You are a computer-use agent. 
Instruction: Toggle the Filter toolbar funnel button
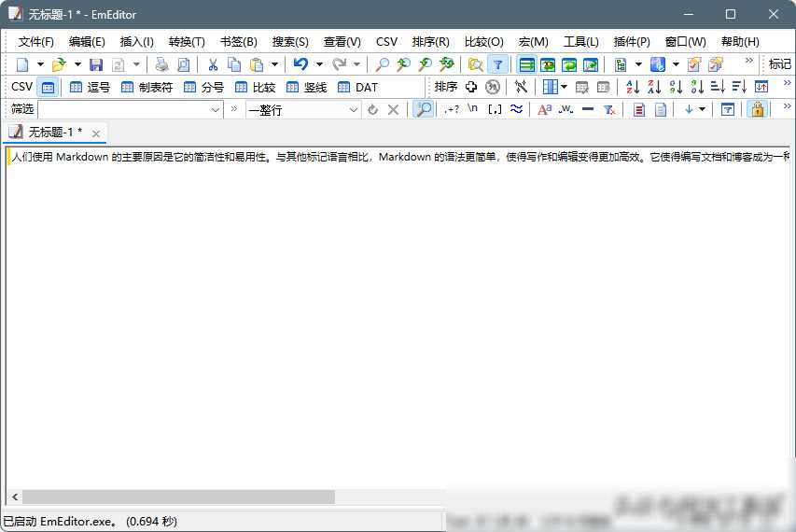(x=498, y=64)
